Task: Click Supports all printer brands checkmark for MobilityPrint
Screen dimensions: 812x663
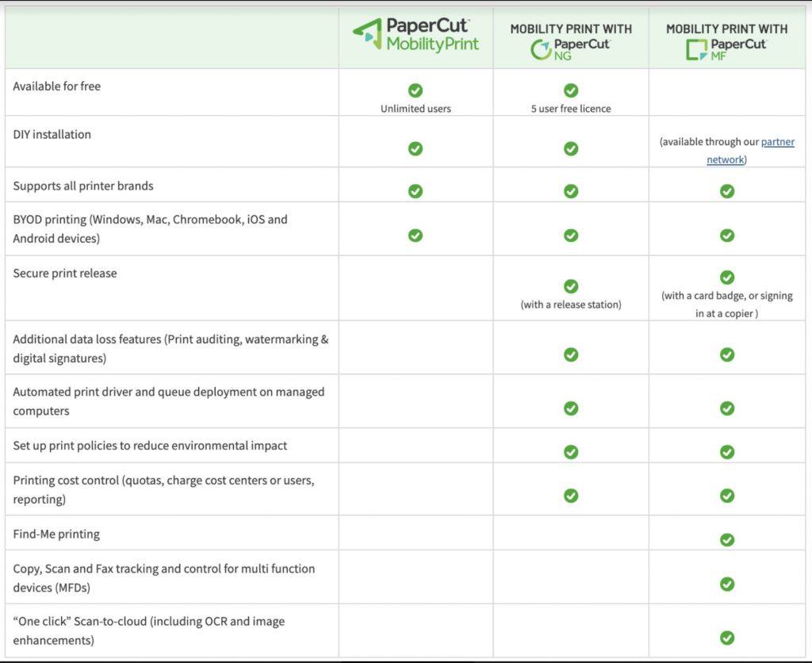Action: (416, 191)
